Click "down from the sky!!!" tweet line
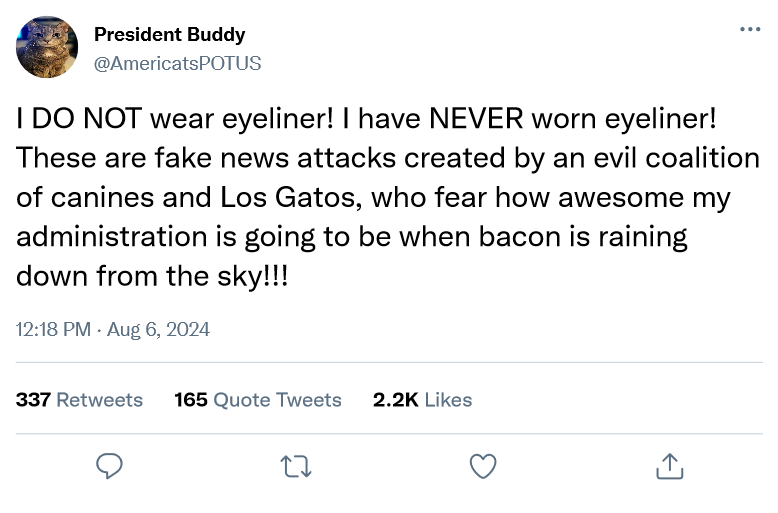 pos(152,275)
